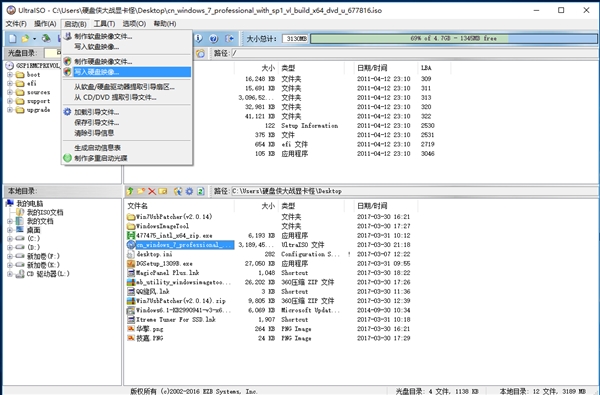Select MagicPanel Plus.lnk file
Viewport: 600px width, 395px height.
click(x=168, y=273)
